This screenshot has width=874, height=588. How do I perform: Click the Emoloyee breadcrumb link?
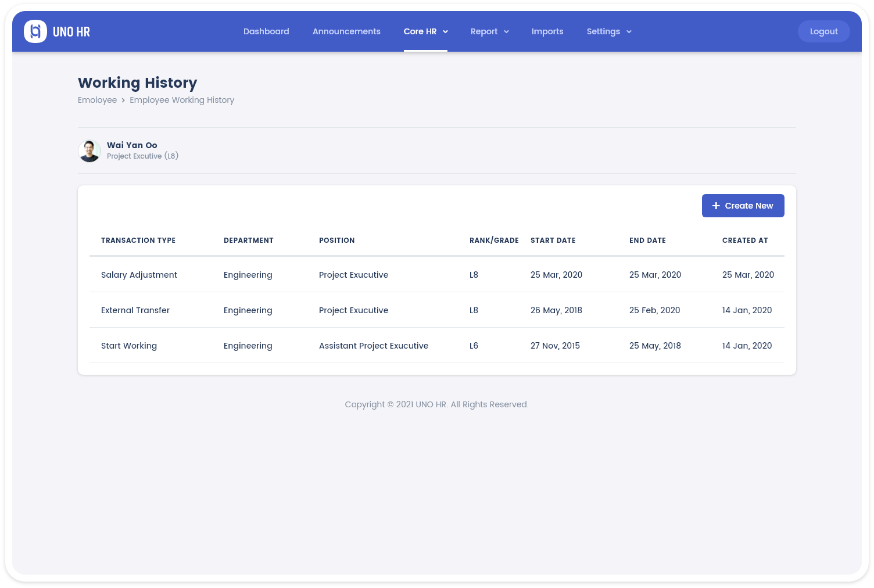pyautogui.click(x=97, y=100)
